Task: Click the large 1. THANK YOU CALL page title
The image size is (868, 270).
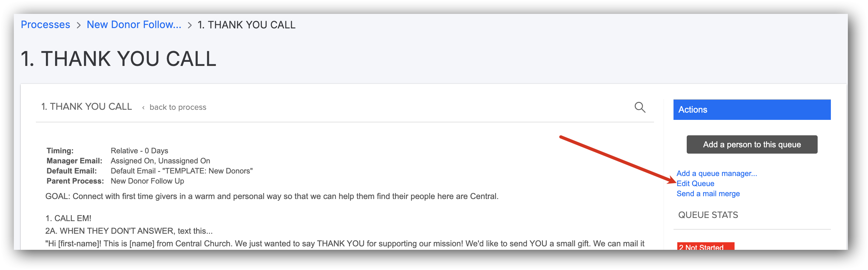Action: point(118,59)
